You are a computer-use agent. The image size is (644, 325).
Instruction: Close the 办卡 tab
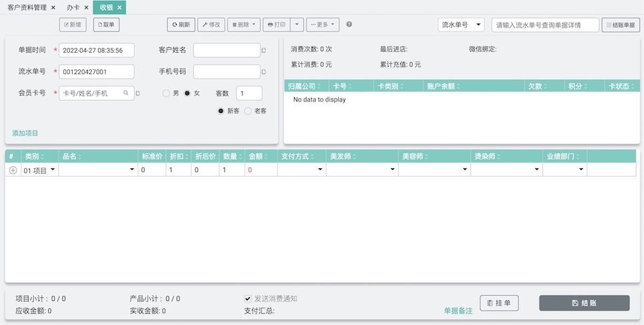click(x=86, y=7)
